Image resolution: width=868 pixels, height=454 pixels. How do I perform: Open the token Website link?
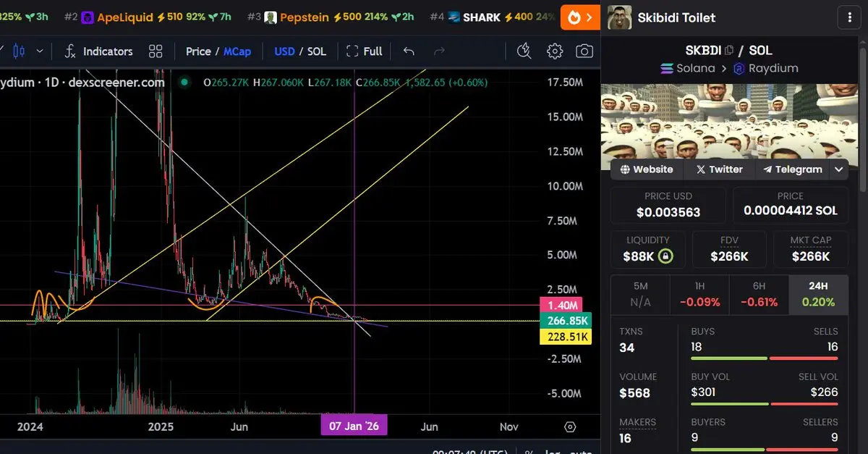646,169
